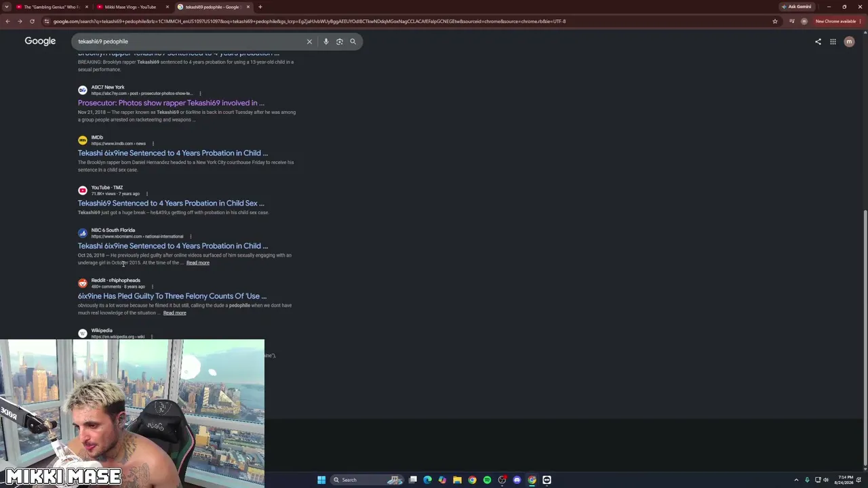Open the Reddit r/hiphopheads result
The width and height of the screenshot is (868, 488).
pos(172,296)
